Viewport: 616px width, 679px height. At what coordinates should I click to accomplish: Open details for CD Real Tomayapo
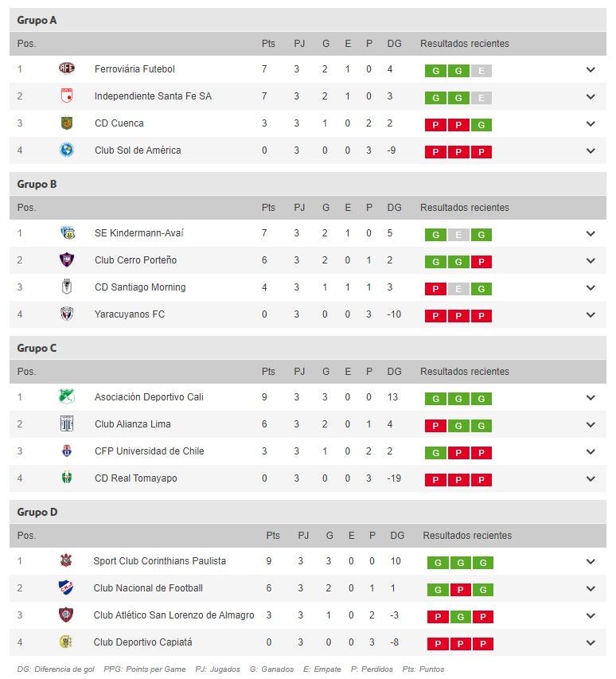click(x=590, y=479)
